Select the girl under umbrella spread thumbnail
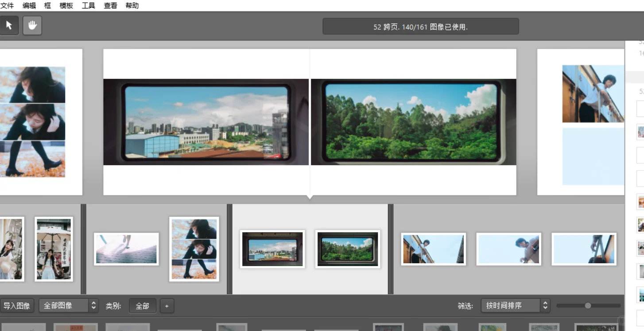 click(x=54, y=249)
